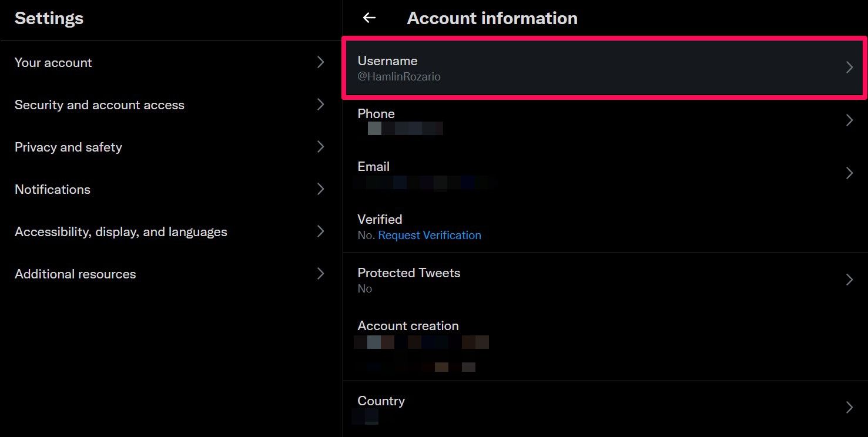Expand the Email row chevron
868x437 pixels.
click(x=849, y=173)
